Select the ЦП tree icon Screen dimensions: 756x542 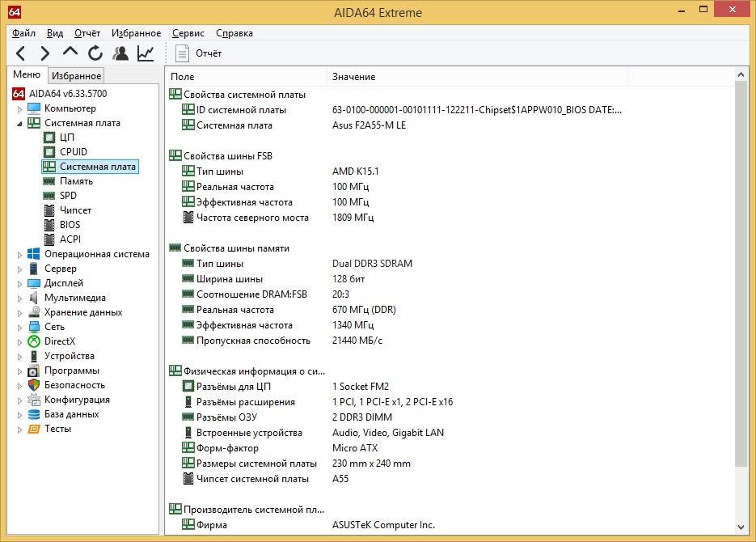(x=49, y=138)
